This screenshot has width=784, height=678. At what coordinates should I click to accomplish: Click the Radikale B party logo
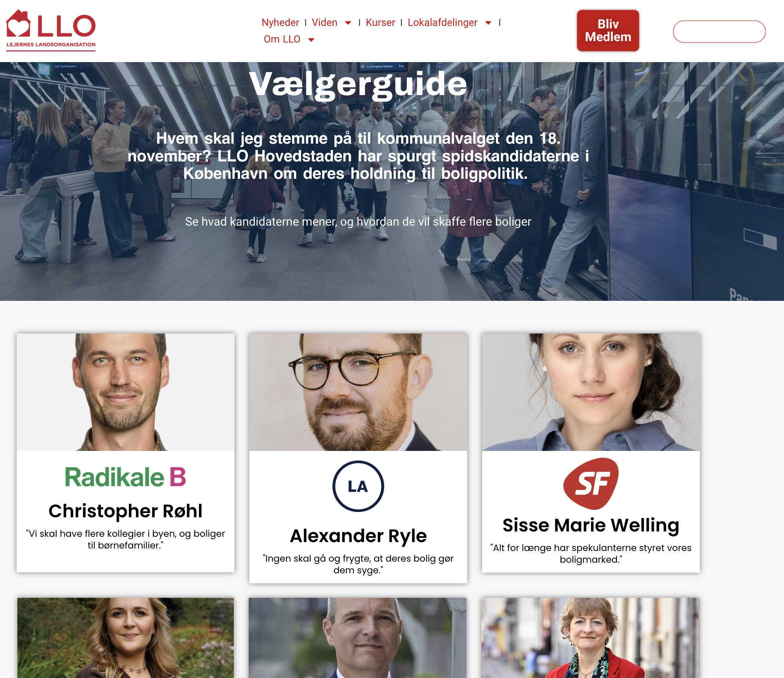click(125, 477)
